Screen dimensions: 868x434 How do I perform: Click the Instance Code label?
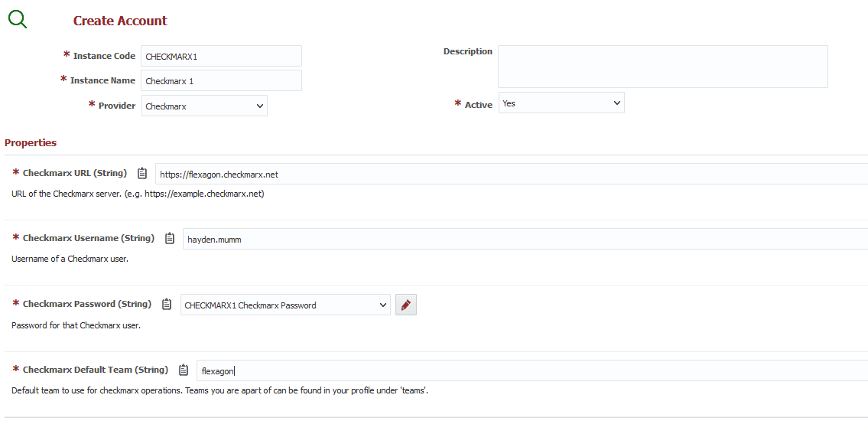104,56
